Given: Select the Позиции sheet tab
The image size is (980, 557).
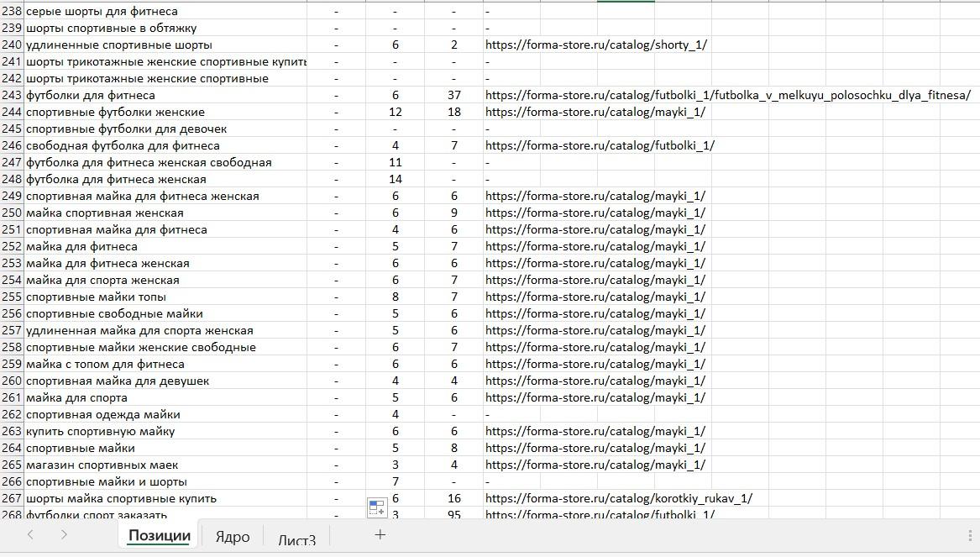Looking at the screenshot, I should (x=160, y=535).
